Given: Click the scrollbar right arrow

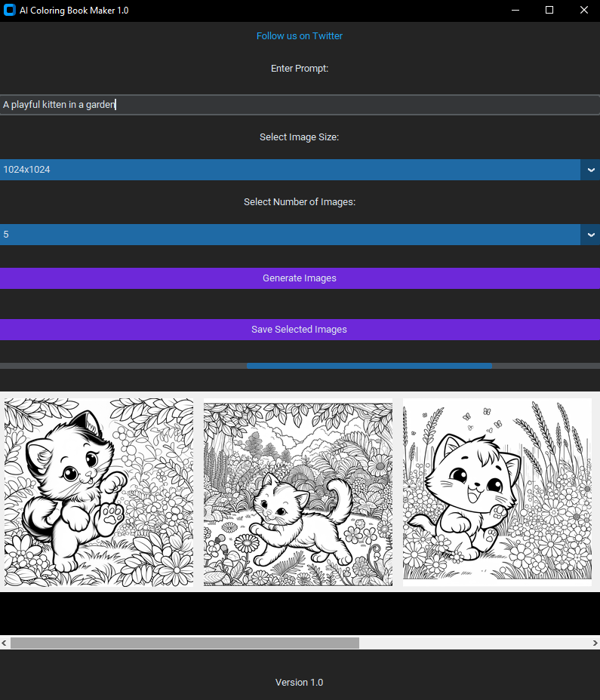Looking at the screenshot, I should click(595, 643).
